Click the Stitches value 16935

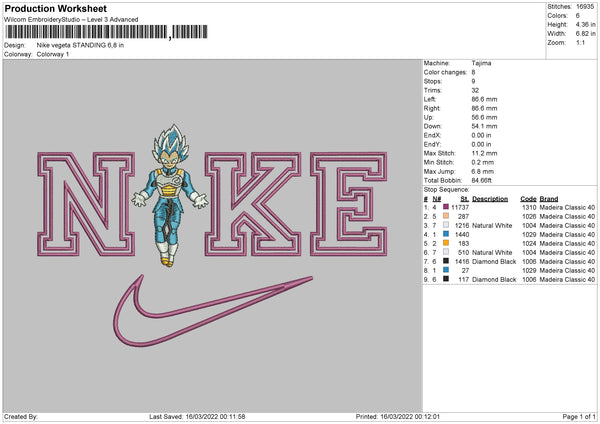[x=585, y=7]
